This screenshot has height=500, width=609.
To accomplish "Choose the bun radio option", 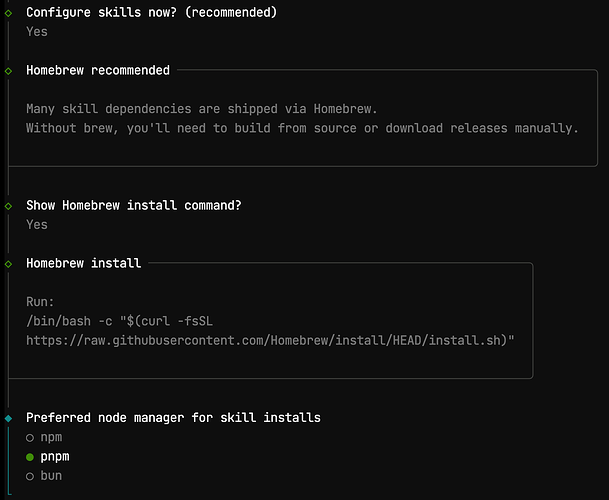I will coord(30,476).
